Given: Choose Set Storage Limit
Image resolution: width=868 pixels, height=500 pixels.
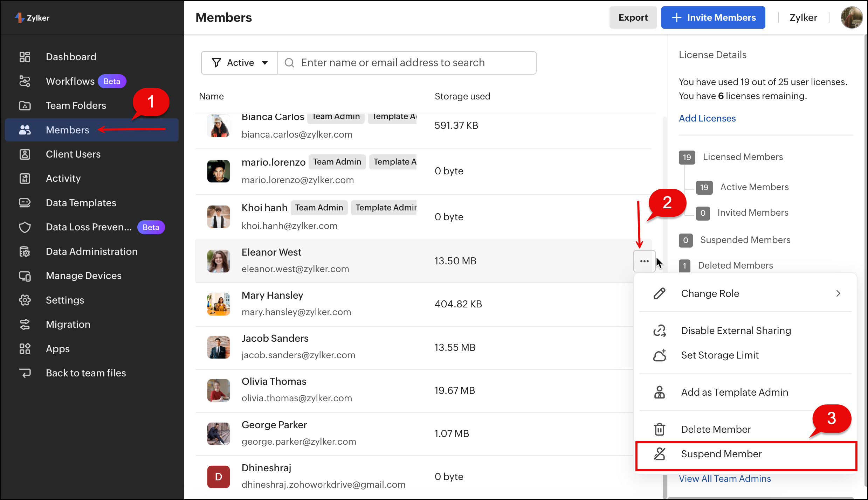Looking at the screenshot, I should [719, 355].
